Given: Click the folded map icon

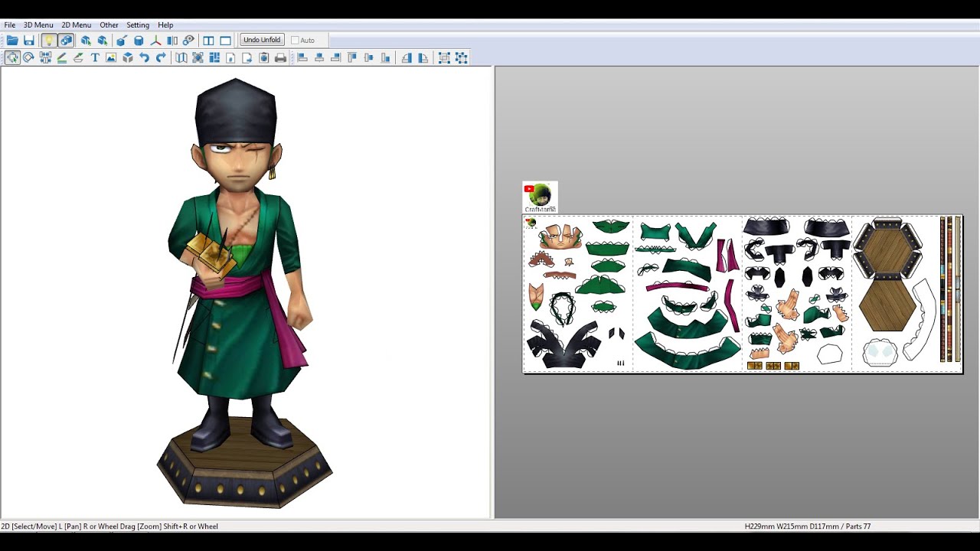Looking at the screenshot, I should tap(181, 58).
